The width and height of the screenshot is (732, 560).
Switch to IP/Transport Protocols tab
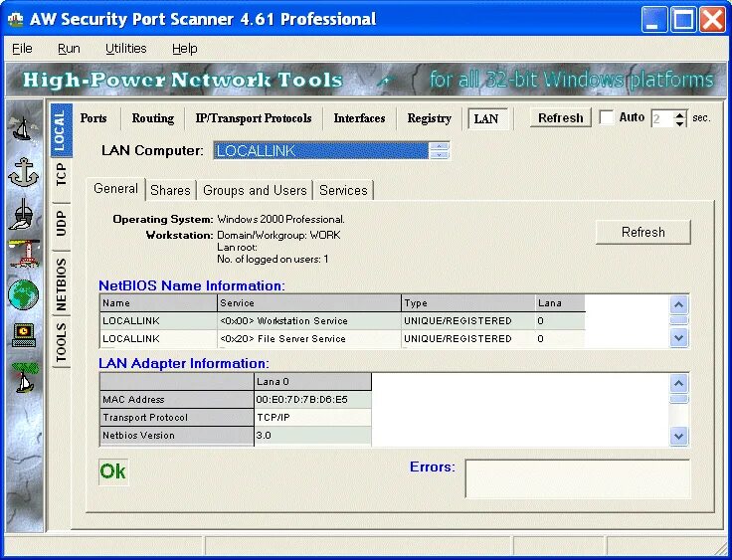[x=254, y=118]
